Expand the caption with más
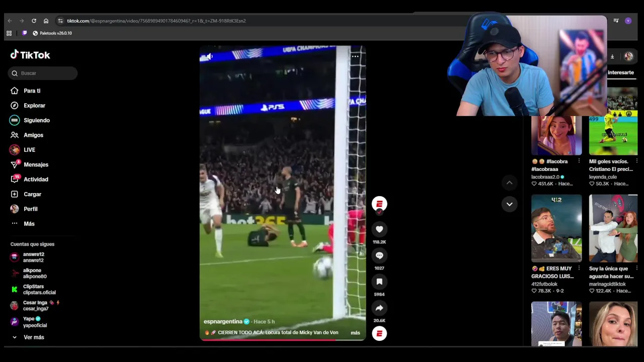Screen dimensions: 644x362 click(355, 333)
